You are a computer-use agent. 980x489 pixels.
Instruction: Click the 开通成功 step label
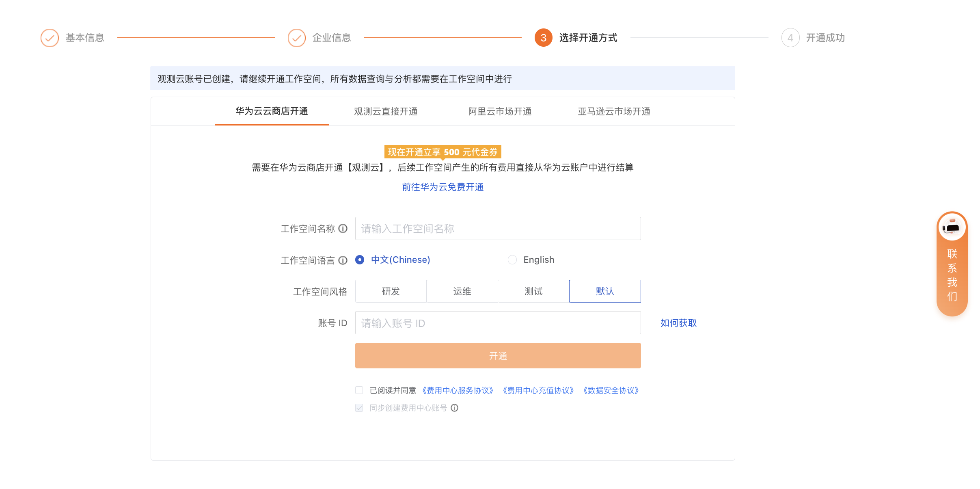(x=825, y=38)
